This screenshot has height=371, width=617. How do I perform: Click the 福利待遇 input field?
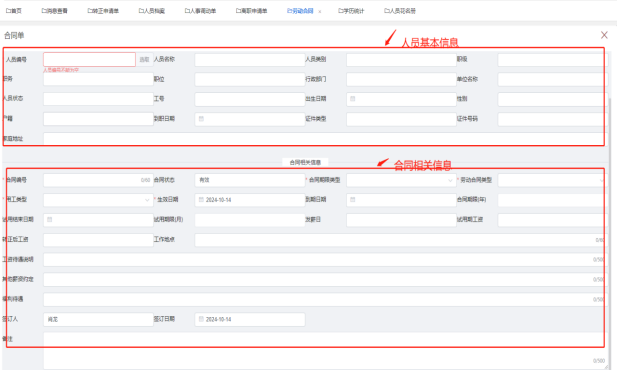tap(325, 299)
